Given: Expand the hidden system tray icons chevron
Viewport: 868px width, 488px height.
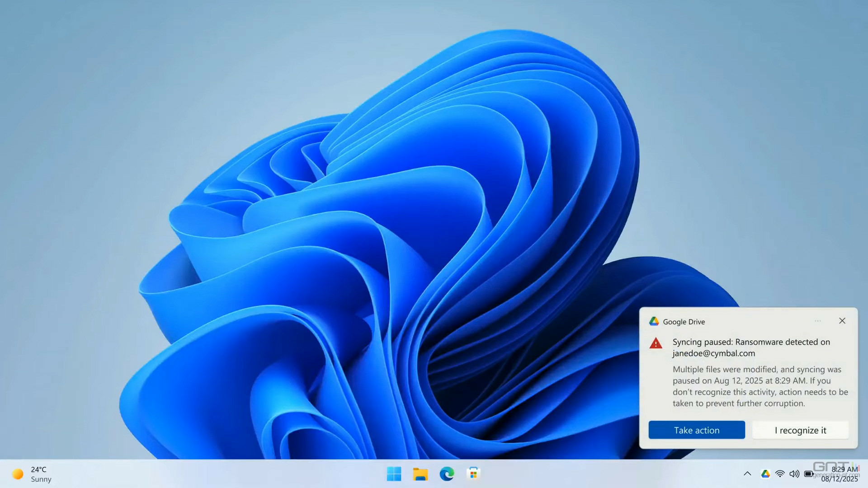Looking at the screenshot, I should tap(747, 474).
